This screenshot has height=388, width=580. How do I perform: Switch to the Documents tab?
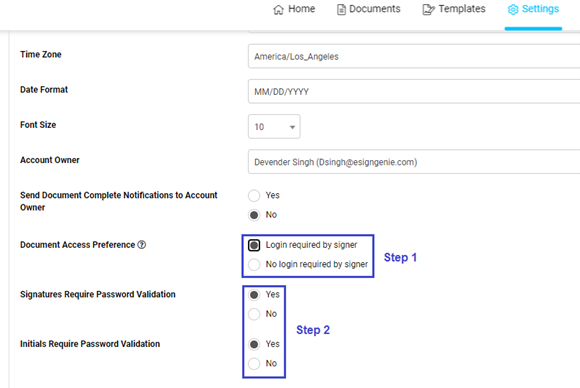point(368,9)
